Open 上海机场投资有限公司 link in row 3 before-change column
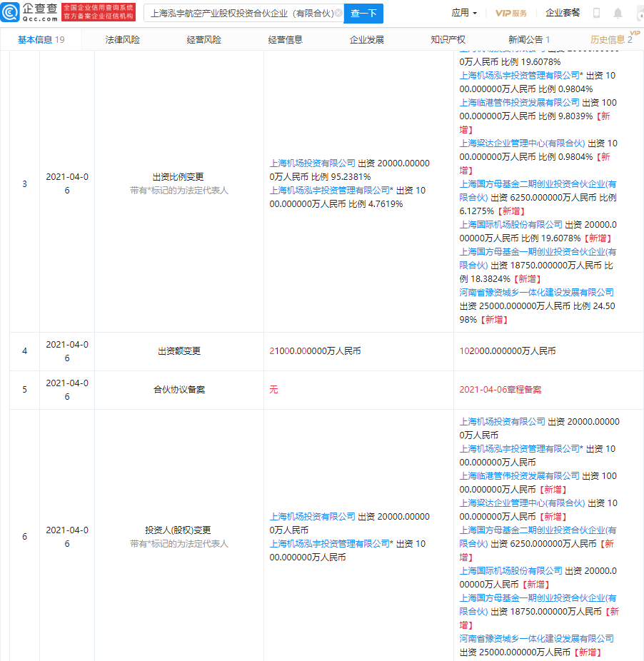Image resolution: width=644 pixels, height=661 pixels. click(x=313, y=163)
